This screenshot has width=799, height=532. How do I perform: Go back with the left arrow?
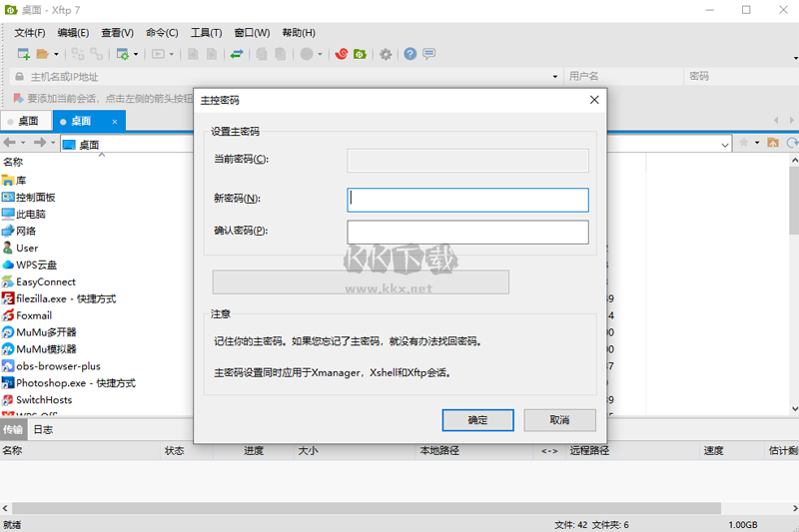9,143
